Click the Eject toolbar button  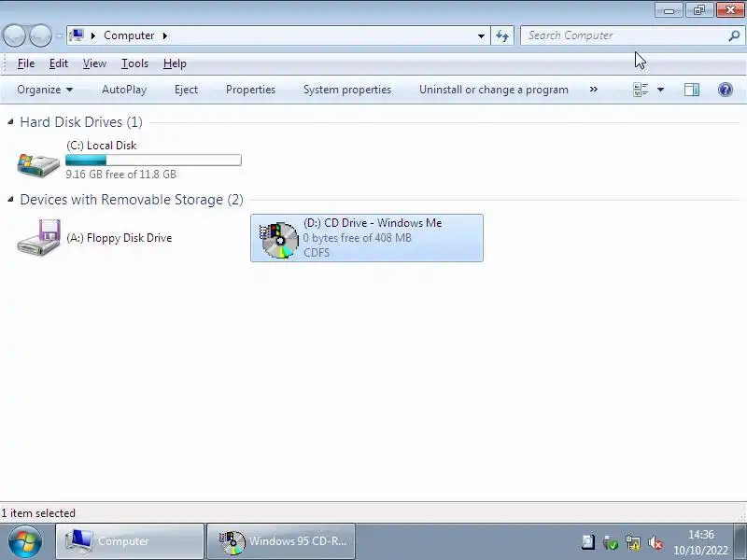tap(186, 90)
